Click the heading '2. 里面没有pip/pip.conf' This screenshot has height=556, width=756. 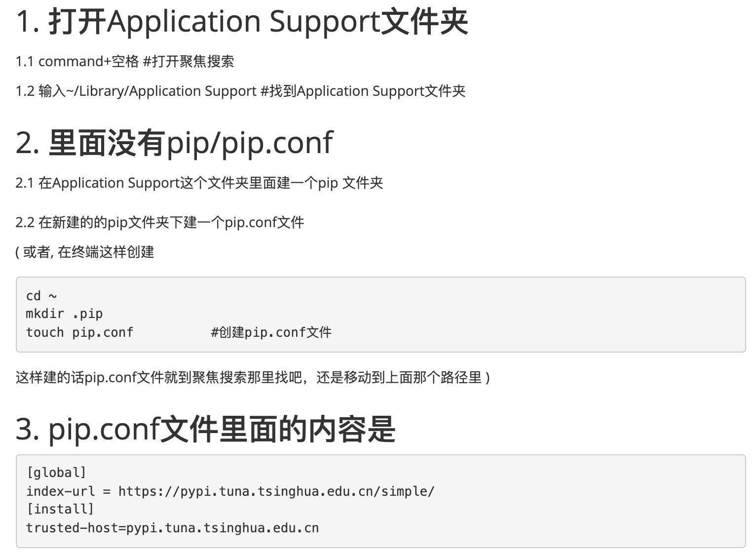click(174, 143)
